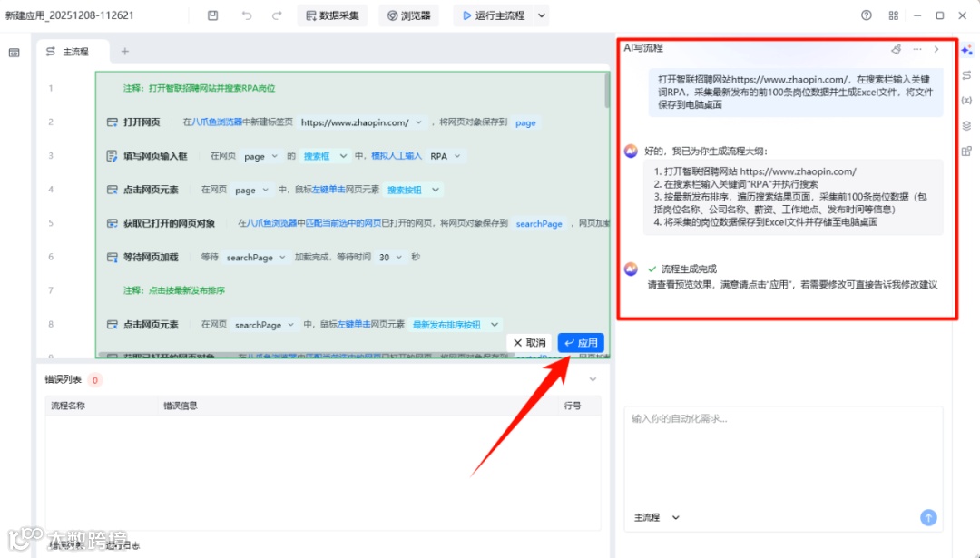This screenshot has width=980, height=558.
Task: Click the 模拟人工输入 link
Action: pyautogui.click(x=397, y=156)
